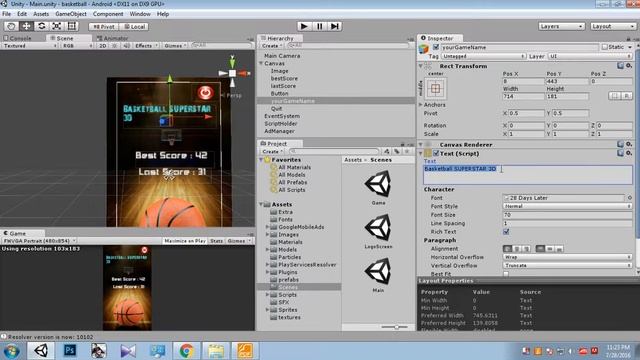
Task: Set horizontal alignment to left
Action: pos(507,249)
